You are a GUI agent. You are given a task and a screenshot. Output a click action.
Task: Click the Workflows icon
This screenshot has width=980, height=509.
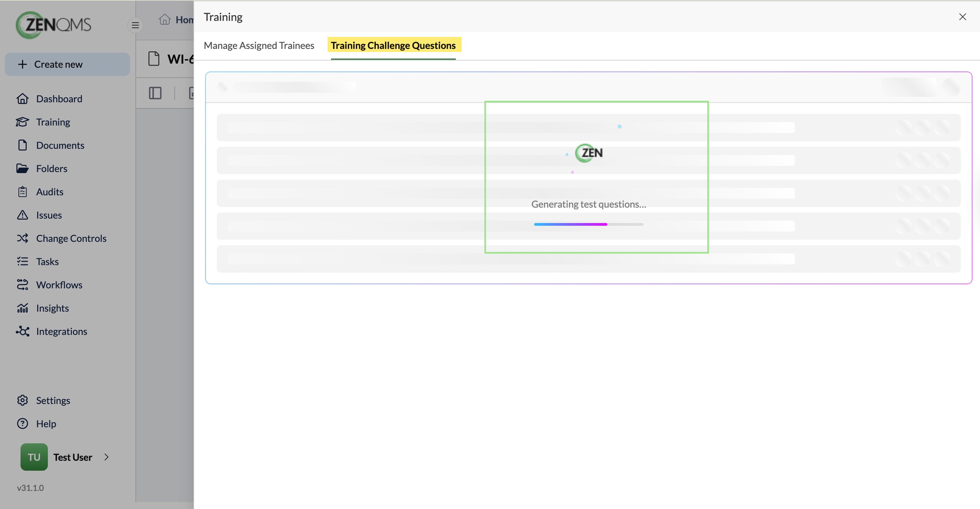pos(23,284)
